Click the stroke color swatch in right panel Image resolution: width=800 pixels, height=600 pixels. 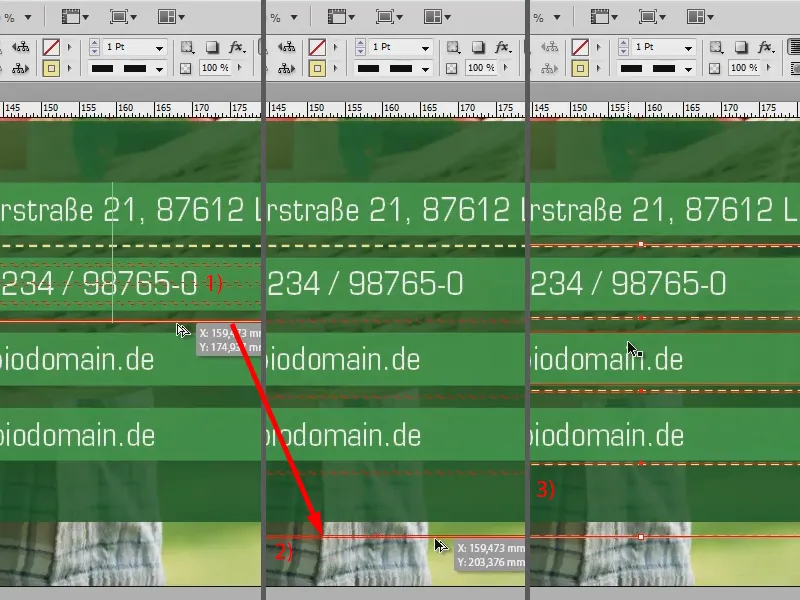[x=580, y=47]
